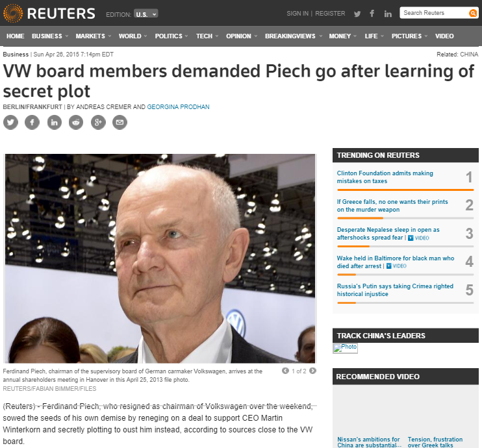Click the orange search magnifier button

coord(473,13)
